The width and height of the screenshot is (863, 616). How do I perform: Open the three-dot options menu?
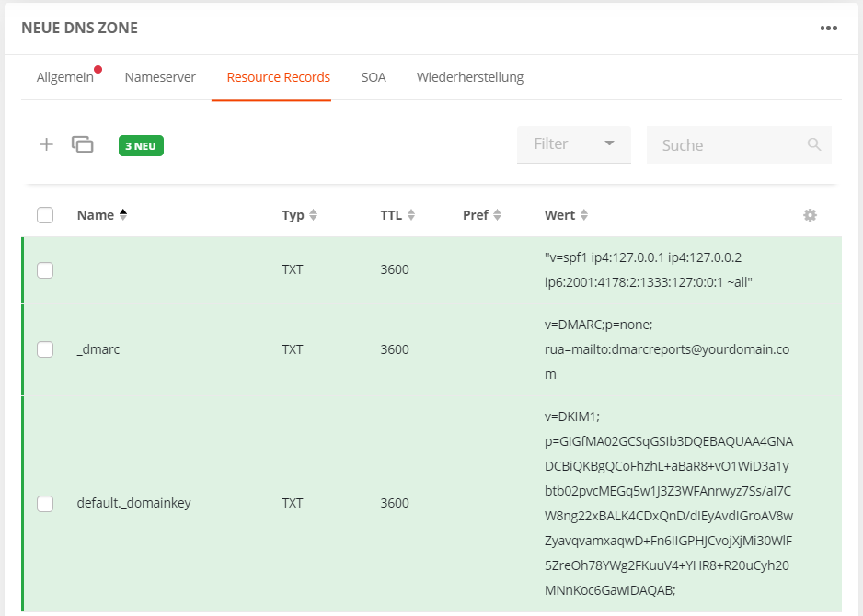coord(828,29)
